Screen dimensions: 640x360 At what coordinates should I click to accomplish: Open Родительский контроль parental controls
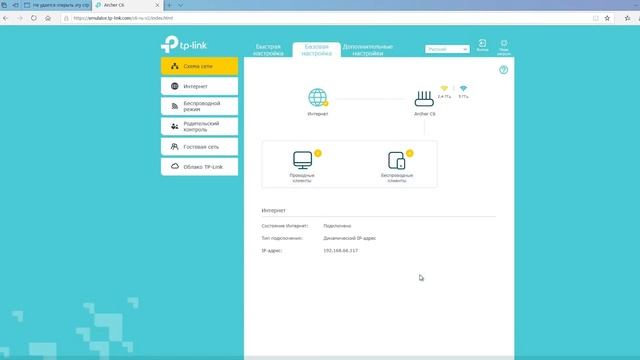coord(199,127)
